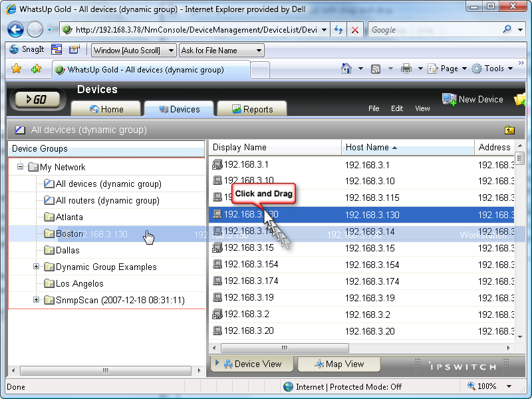Click the Favorites star icon
The image size is (532, 399).
tap(18, 68)
